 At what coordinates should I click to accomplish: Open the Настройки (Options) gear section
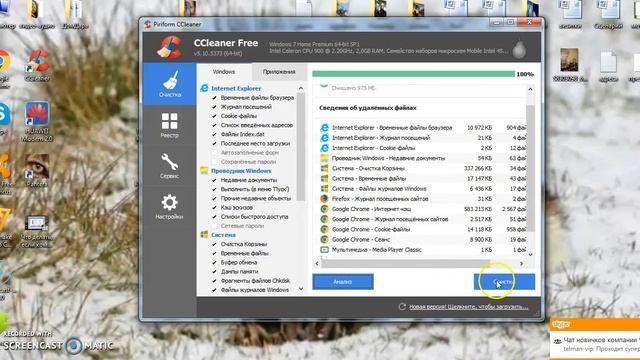coord(169,207)
